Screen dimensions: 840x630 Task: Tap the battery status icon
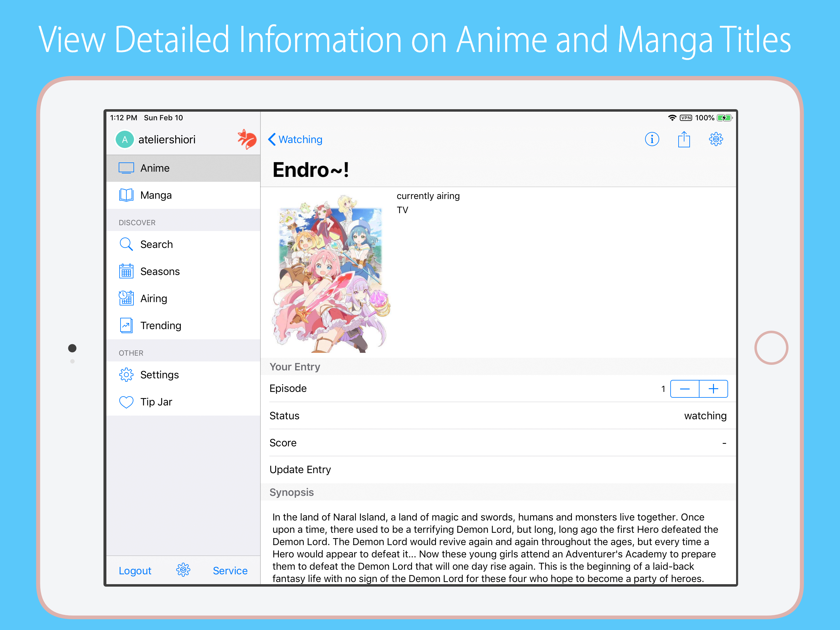point(725,118)
